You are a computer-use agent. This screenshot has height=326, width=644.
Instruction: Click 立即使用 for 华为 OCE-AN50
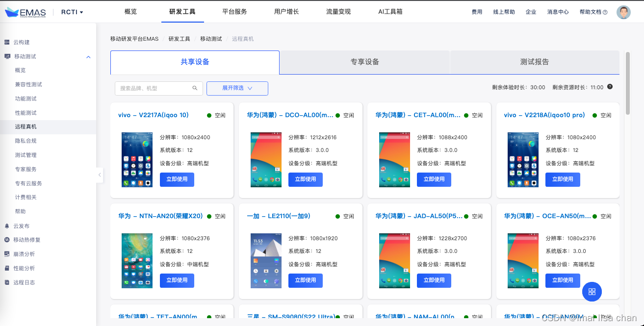563,280
